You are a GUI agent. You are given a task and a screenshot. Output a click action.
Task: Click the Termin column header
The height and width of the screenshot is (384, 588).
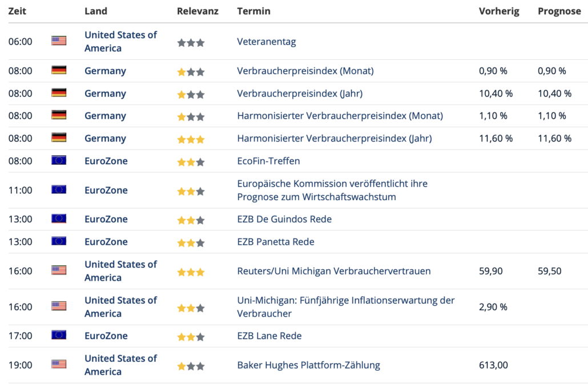pyautogui.click(x=253, y=11)
